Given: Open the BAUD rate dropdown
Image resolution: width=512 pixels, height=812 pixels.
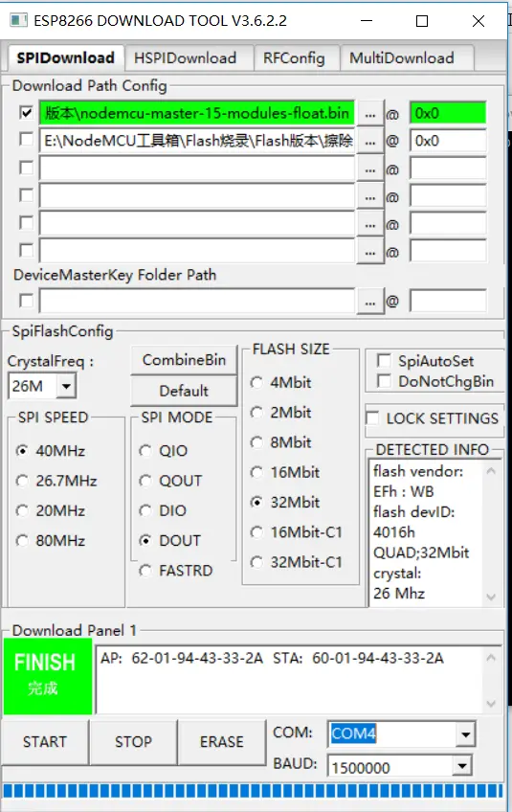Looking at the screenshot, I should point(462,766).
